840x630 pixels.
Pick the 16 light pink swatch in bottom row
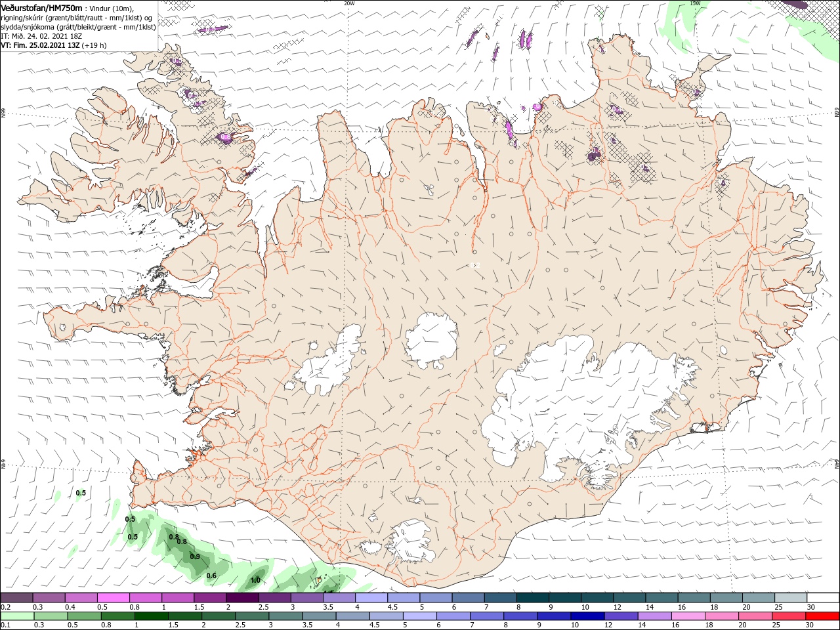(x=688, y=616)
